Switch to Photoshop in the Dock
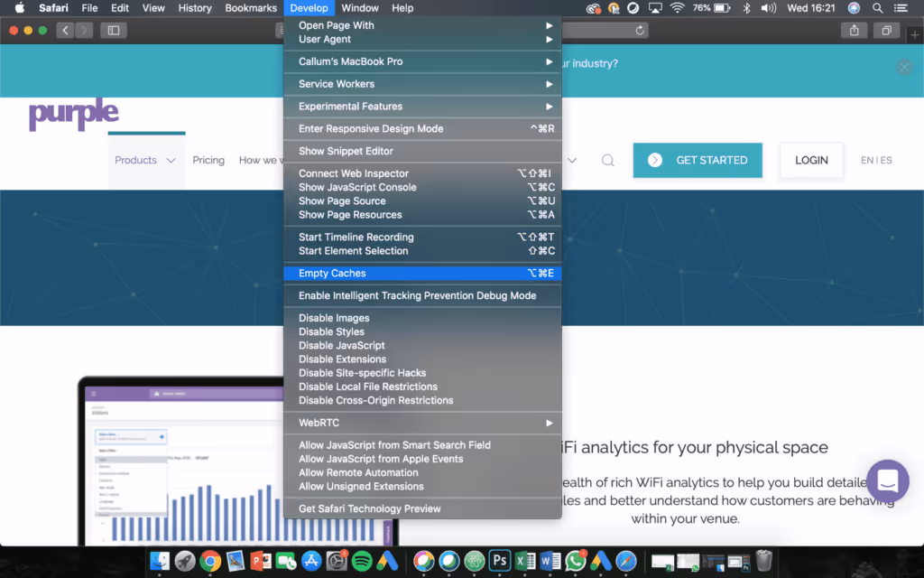 point(499,560)
